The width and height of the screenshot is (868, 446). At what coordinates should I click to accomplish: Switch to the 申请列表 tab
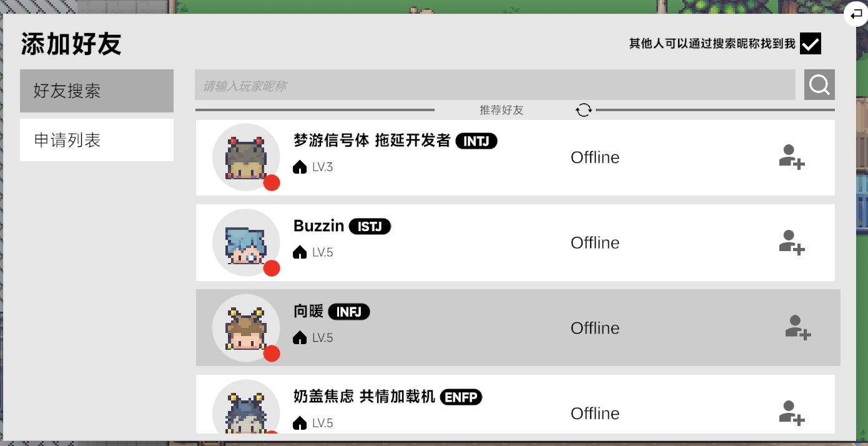(x=97, y=140)
